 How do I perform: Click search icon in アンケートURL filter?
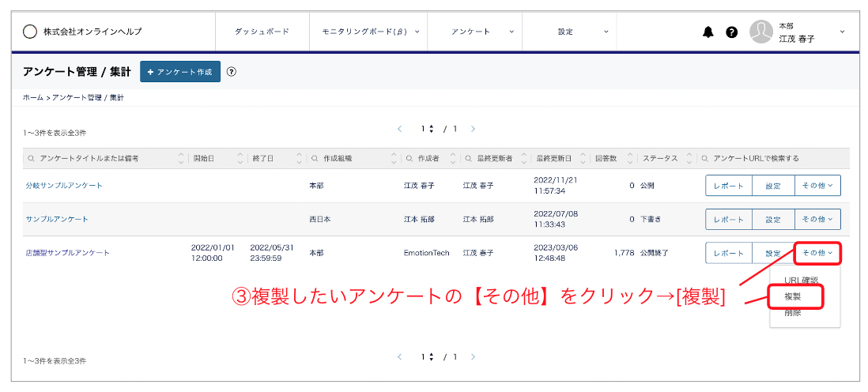point(704,158)
